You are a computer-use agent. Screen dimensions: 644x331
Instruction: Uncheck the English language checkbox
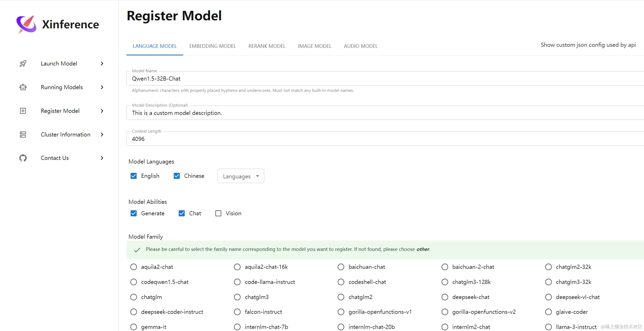(x=134, y=176)
